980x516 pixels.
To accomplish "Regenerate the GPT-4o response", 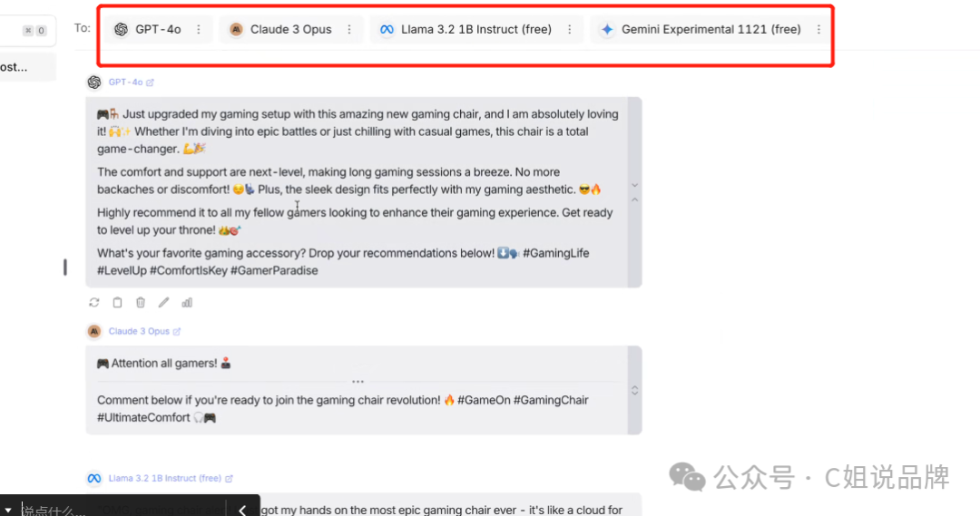I will pos(94,302).
